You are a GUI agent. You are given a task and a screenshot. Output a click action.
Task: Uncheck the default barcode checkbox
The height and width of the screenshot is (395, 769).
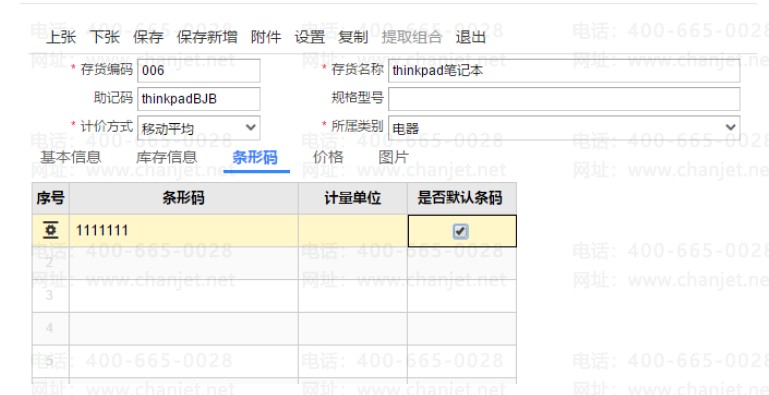pos(461,231)
